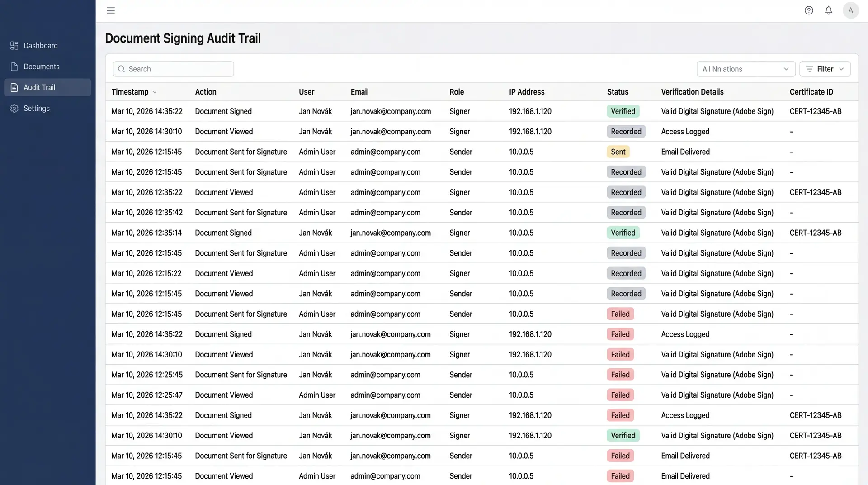Select the Dashboard grid icon in sidebar
Image resolution: width=868 pixels, height=485 pixels.
[14, 45]
